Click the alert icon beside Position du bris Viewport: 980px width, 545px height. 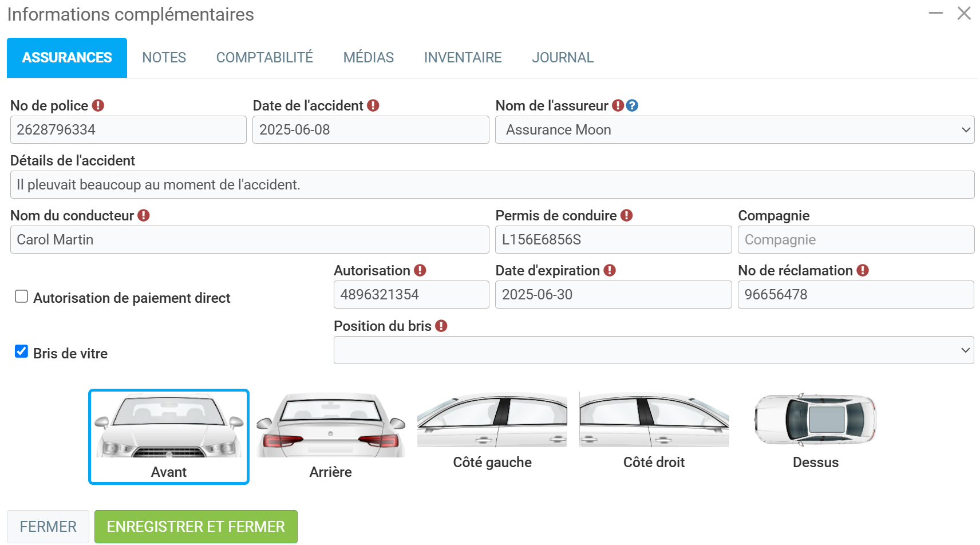(x=441, y=326)
